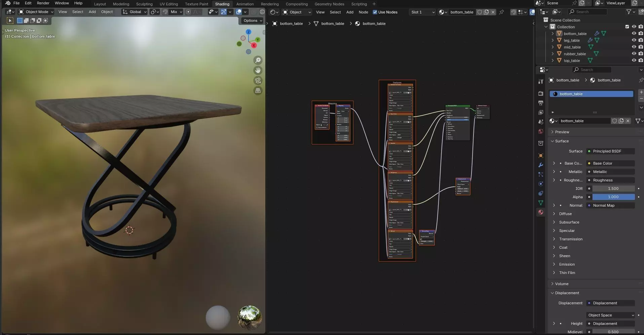Switch perspective/orthographic grid icon in viewport
The height and width of the screenshot is (335, 644).
coord(258,91)
